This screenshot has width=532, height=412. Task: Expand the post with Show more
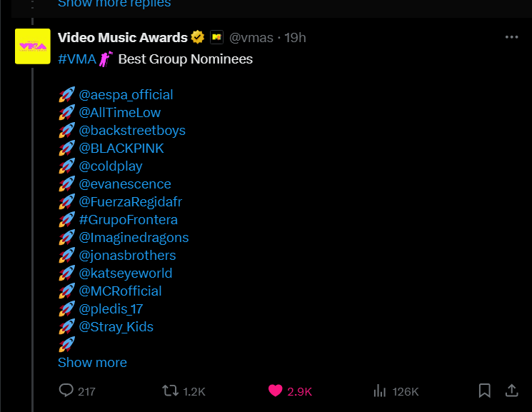click(x=92, y=363)
